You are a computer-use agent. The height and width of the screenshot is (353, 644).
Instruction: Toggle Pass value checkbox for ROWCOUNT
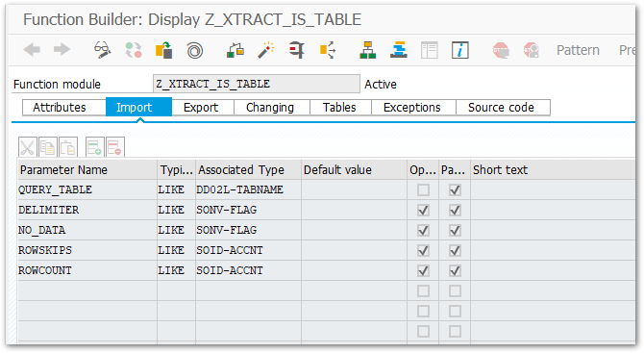pyautogui.click(x=455, y=270)
